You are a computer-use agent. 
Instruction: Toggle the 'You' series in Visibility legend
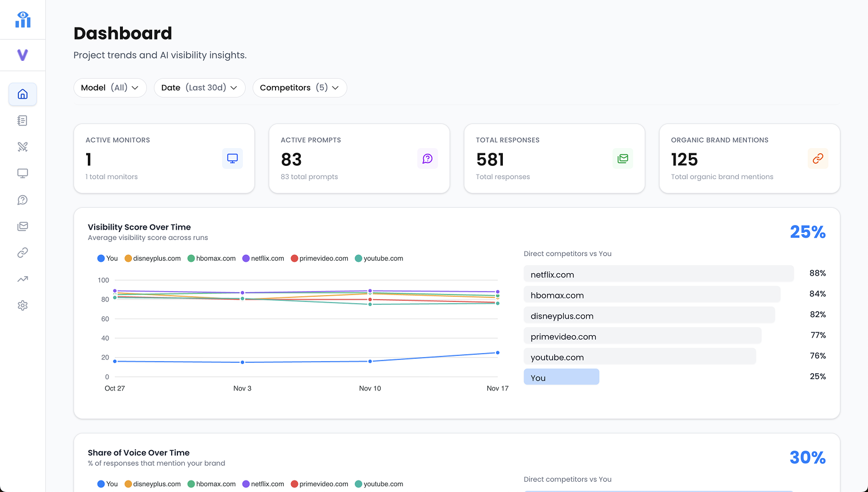[x=107, y=258]
